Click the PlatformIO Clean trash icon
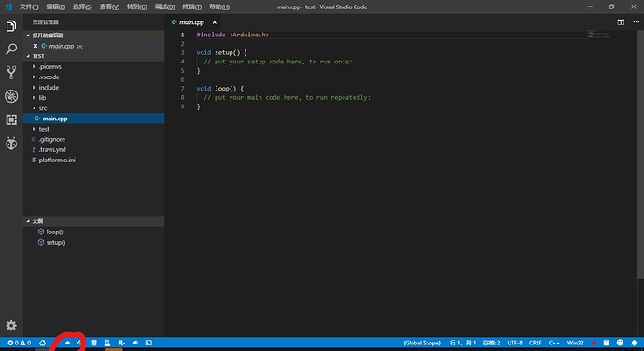This screenshot has width=644, height=351. pos(94,343)
